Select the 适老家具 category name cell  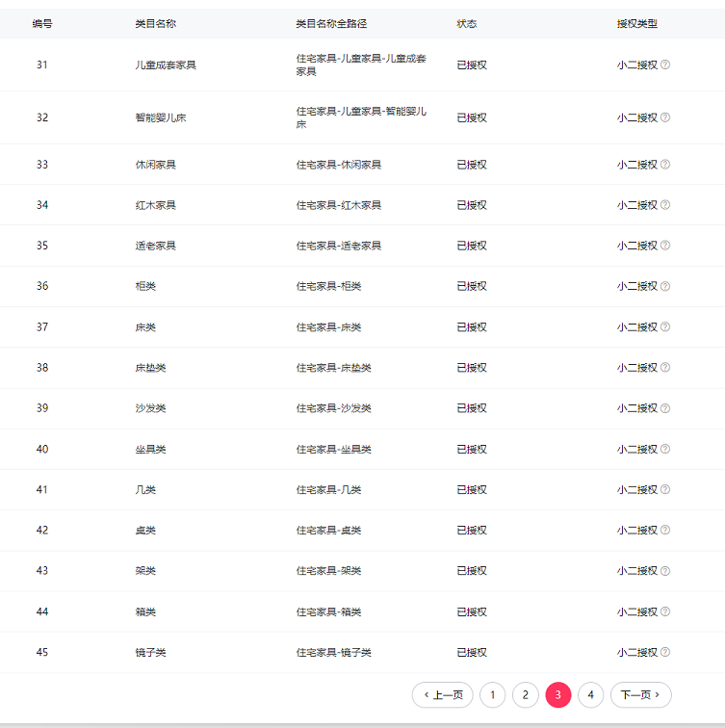pyautogui.click(x=155, y=246)
